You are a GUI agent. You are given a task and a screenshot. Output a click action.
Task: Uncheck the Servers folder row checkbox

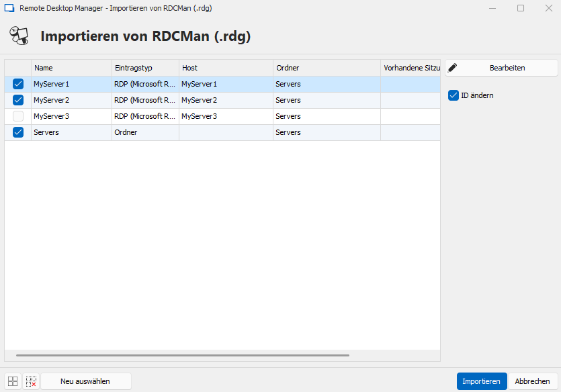[18, 132]
